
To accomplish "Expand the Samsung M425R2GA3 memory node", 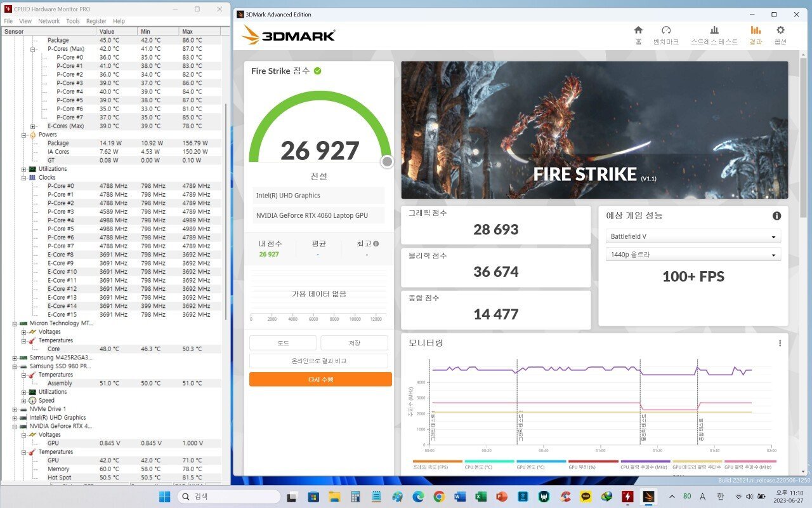I will [15, 358].
